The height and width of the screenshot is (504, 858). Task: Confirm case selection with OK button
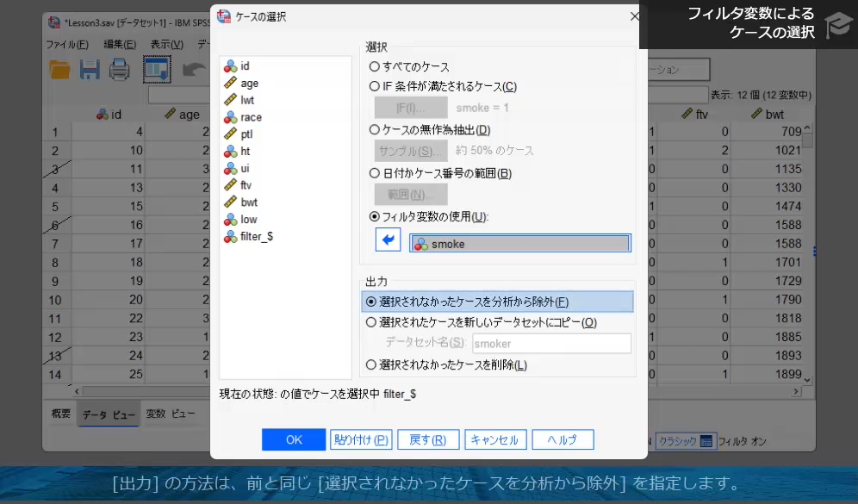click(293, 439)
